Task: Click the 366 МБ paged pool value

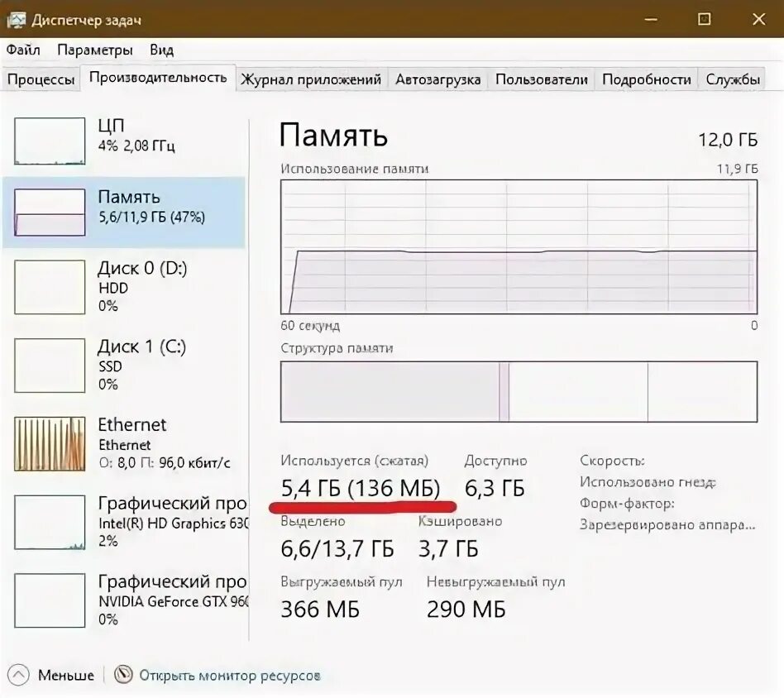Action: pos(320,610)
